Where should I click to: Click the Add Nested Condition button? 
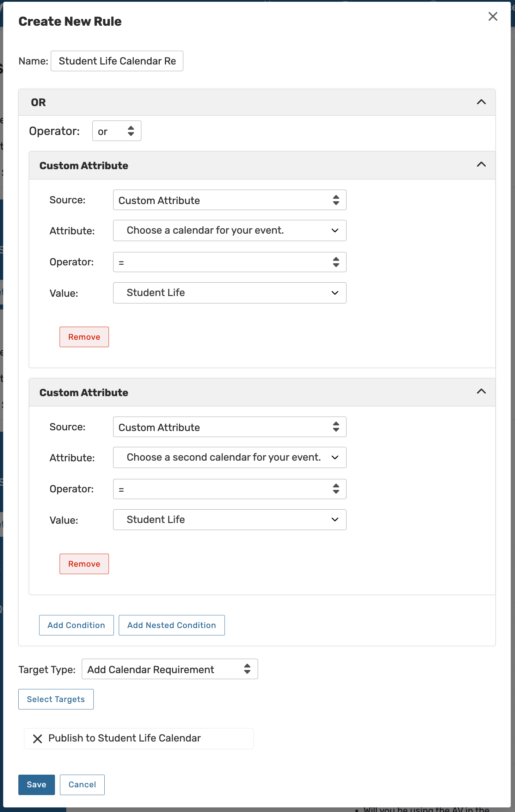(172, 625)
